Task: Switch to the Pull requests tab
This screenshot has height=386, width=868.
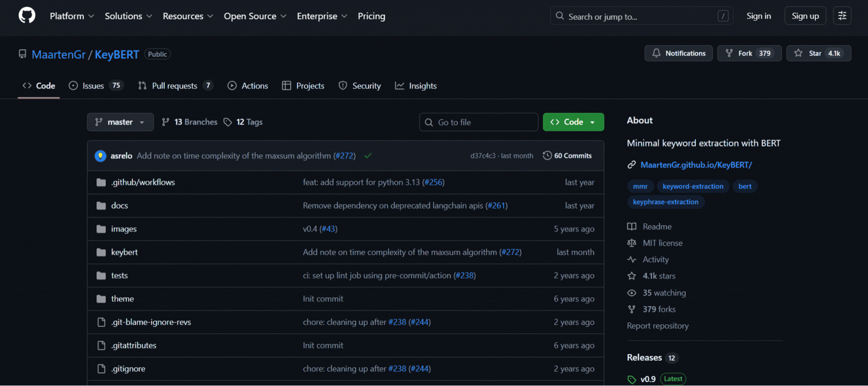Action: point(175,86)
